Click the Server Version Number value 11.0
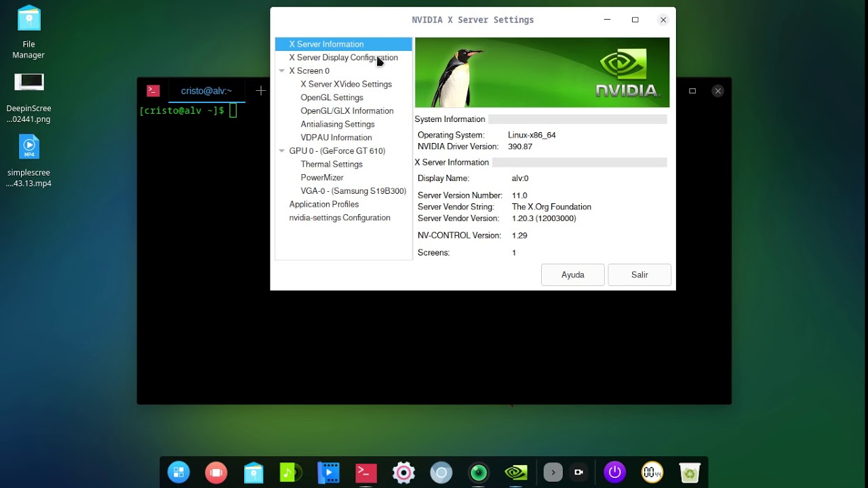This screenshot has height=488, width=868. pyautogui.click(x=519, y=195)
